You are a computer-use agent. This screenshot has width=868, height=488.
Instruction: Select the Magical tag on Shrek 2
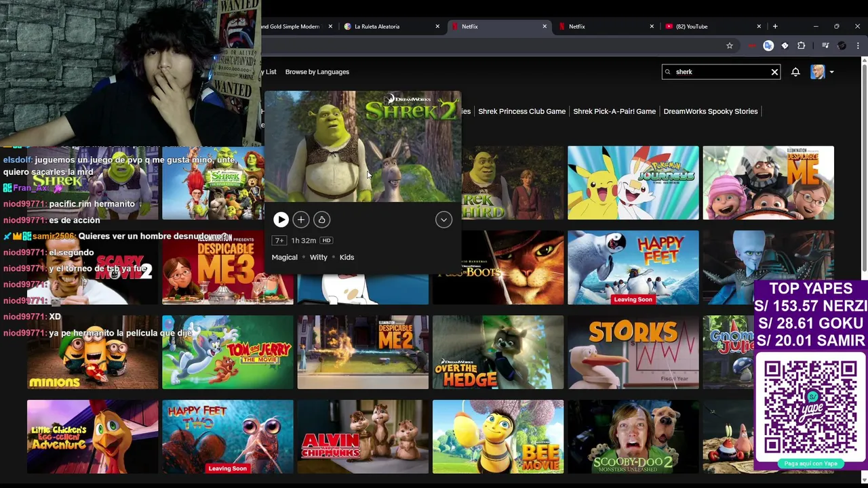(x=284, y=258)
